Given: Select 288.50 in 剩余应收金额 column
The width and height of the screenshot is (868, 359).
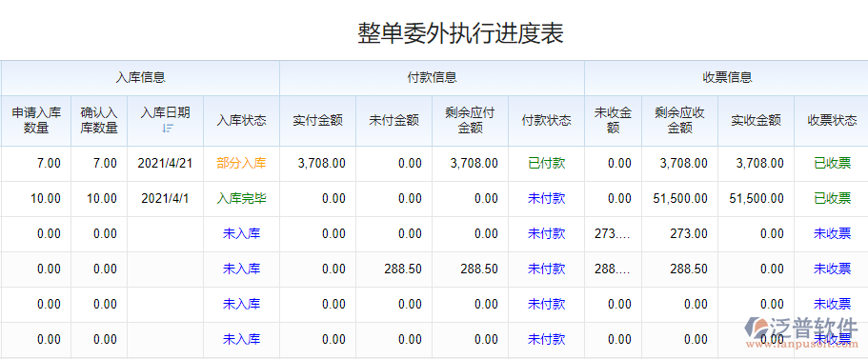Looking at the screenshot, I should click(x=689, y=269).
